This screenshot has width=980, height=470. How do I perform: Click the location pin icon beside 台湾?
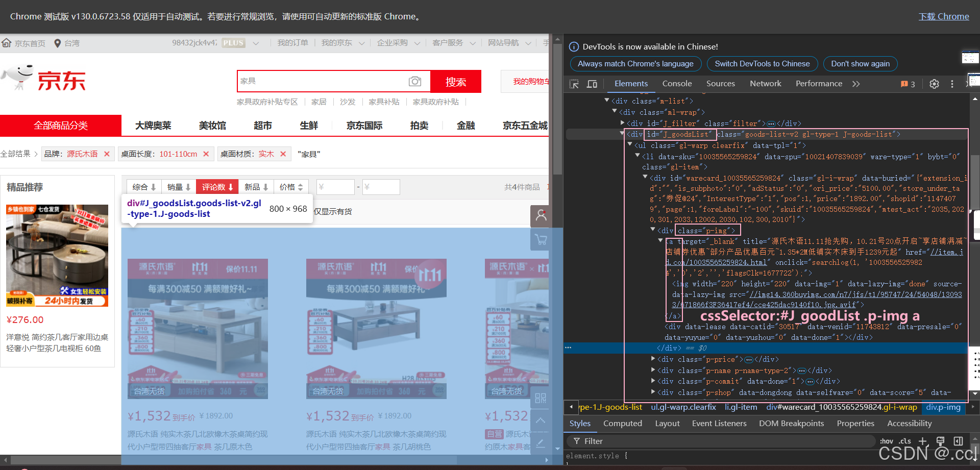point(57,43)
